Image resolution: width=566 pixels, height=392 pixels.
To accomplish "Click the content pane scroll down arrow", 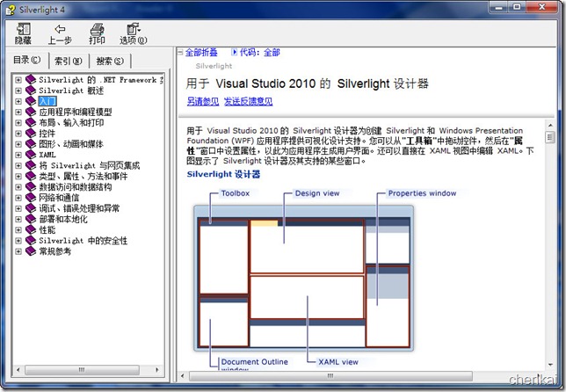I will point(550,365).
